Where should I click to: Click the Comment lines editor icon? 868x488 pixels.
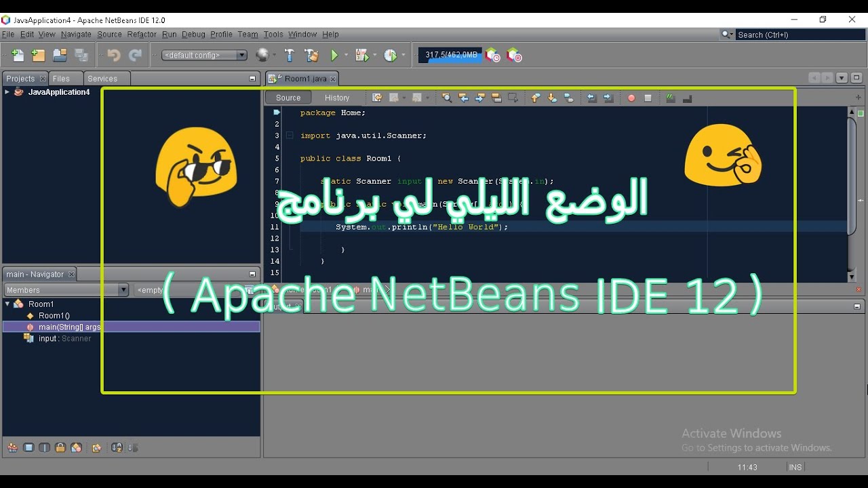point(671,98)
